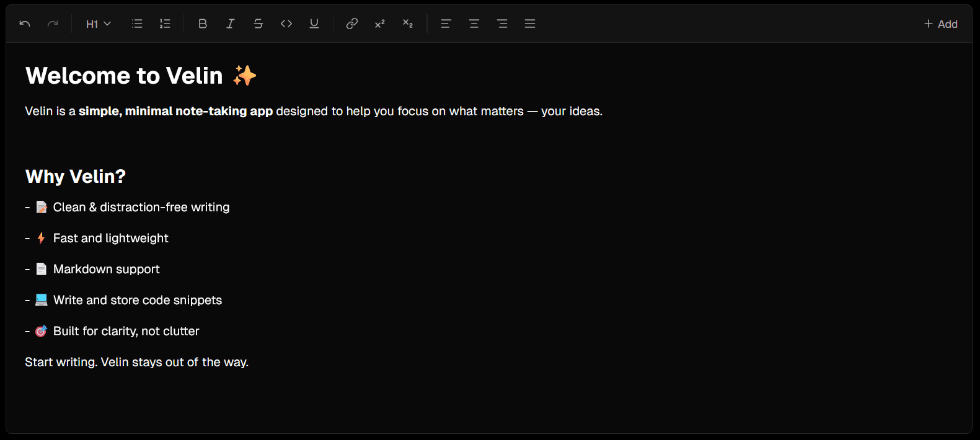
Task: Toggle underline formatting
Action: coord(314,24)
